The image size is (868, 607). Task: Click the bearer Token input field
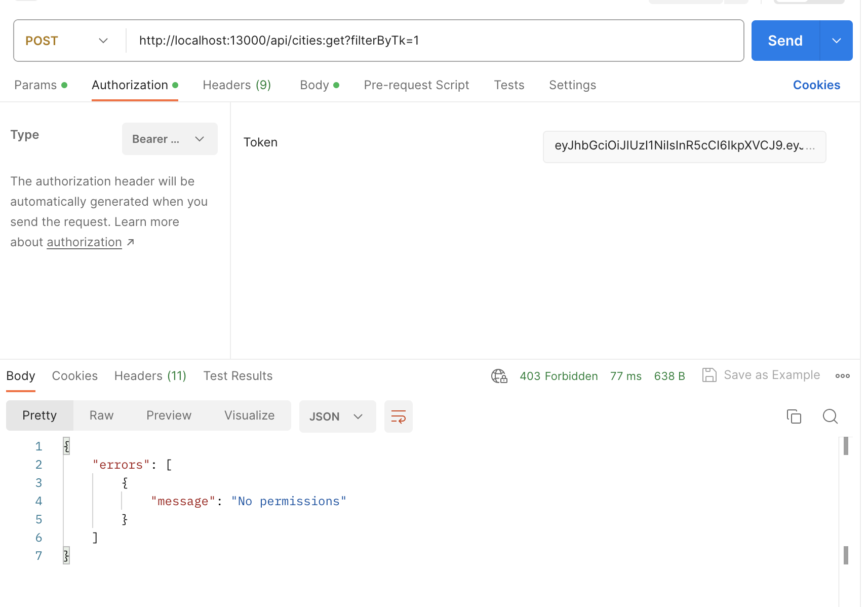click(684, 147)
